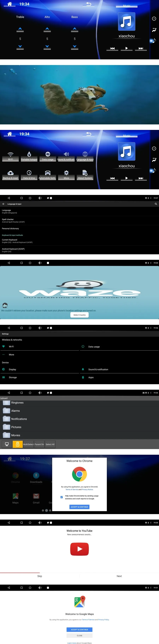Open the Date & time clock tile

click(29, 175)
